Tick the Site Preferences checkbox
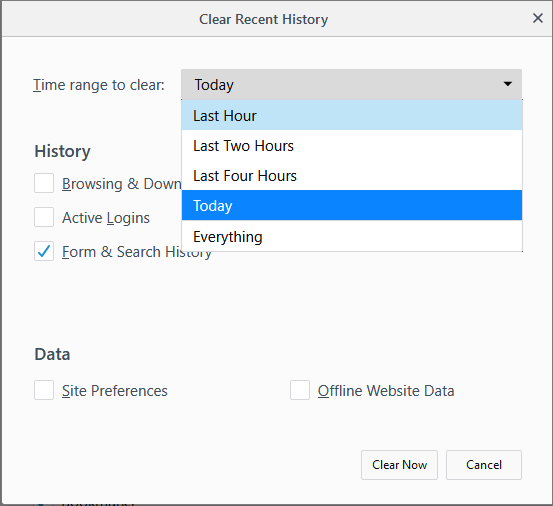 coord(44,390)
